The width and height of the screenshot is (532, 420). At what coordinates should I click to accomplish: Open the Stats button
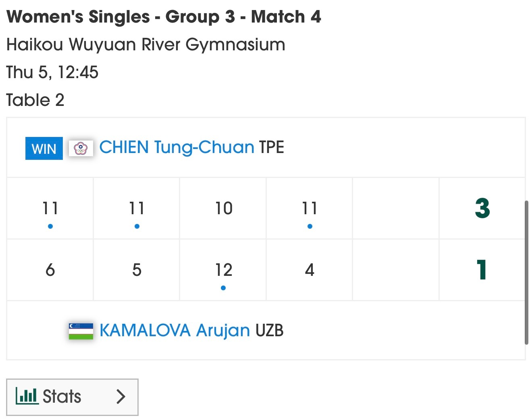pyautogui.click(x=72, y=397)
